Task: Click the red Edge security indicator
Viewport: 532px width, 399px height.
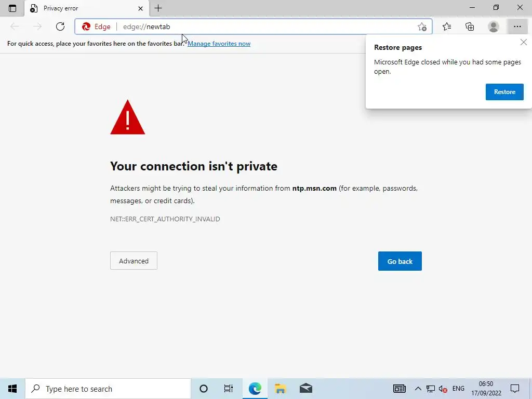Action: tap(96, 26)
